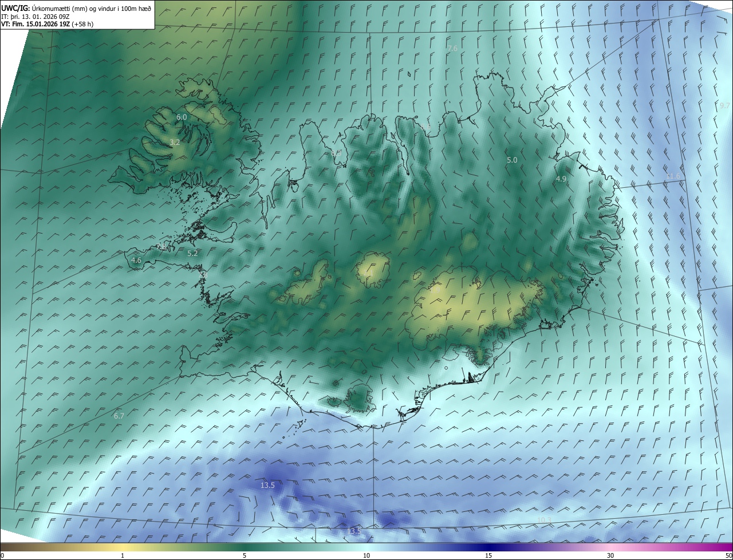Click the 5 tick label under the color scale
The width and height of the screenshot is (733, 560).
[245, 555]
